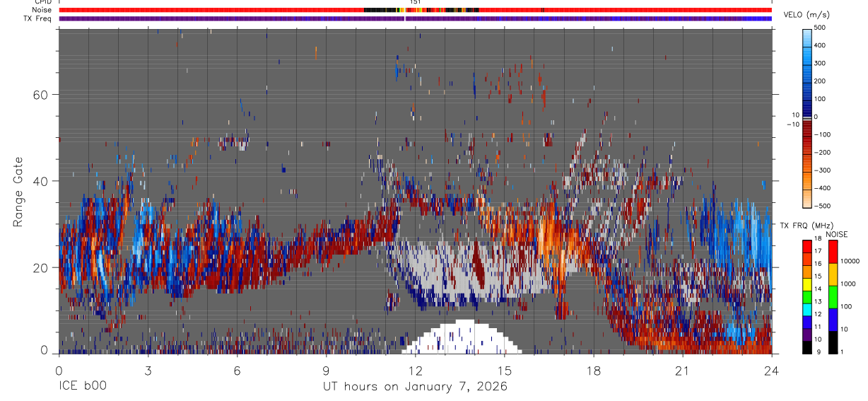
Task: Click the 3 tick label on UT hours axis
Action: (x=148, y=371)
